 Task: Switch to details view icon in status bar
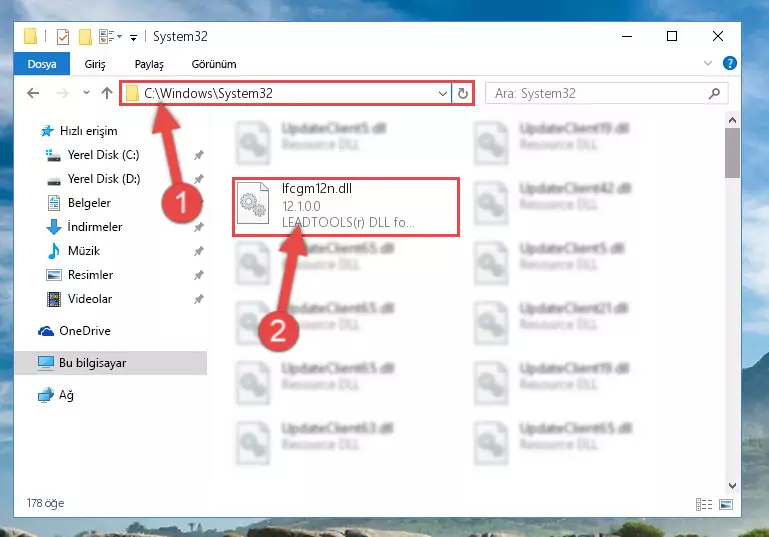pyautogui.click(x=704, y=504)
